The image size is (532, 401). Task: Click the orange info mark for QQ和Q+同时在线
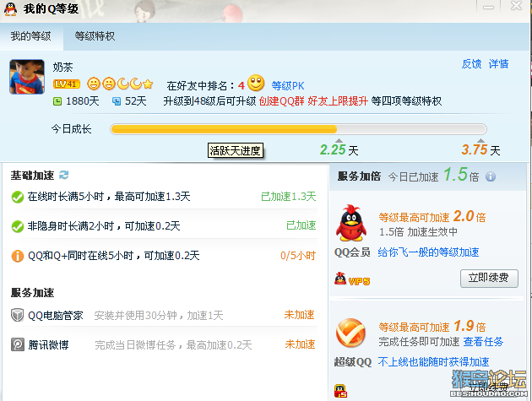17,256
